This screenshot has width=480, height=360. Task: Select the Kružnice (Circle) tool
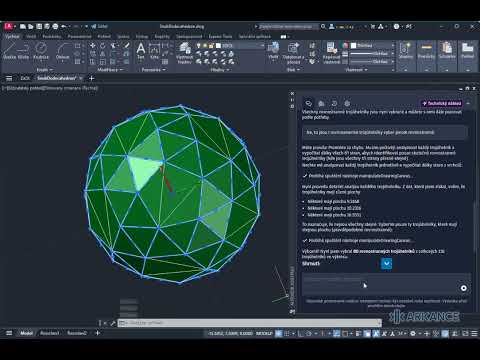tap(41, 51)
